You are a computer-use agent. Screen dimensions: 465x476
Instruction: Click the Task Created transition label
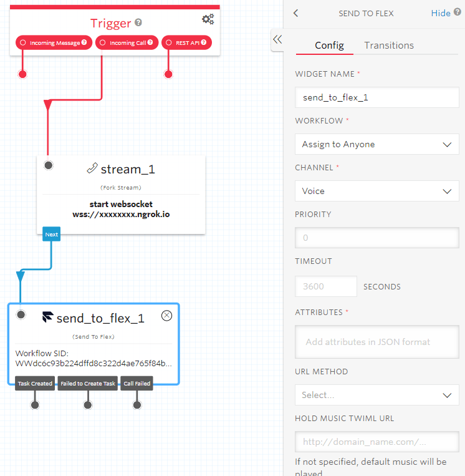(35, 384)
